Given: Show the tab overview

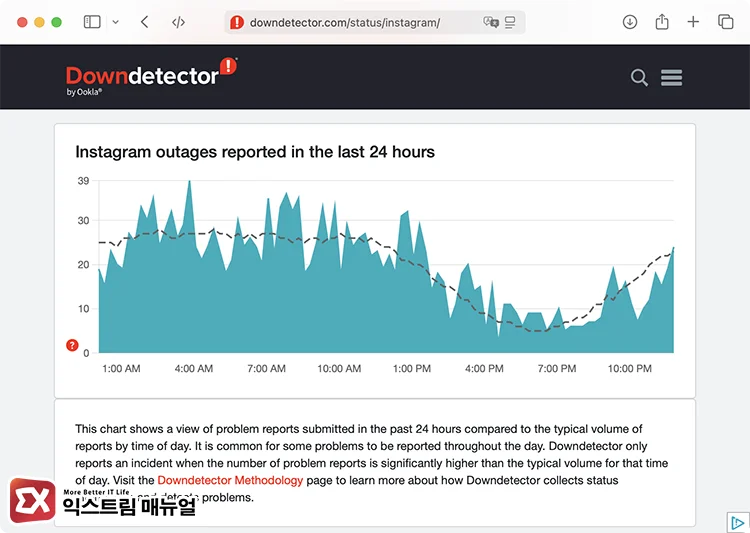Looking at the screenshot, I should (726, 22).
